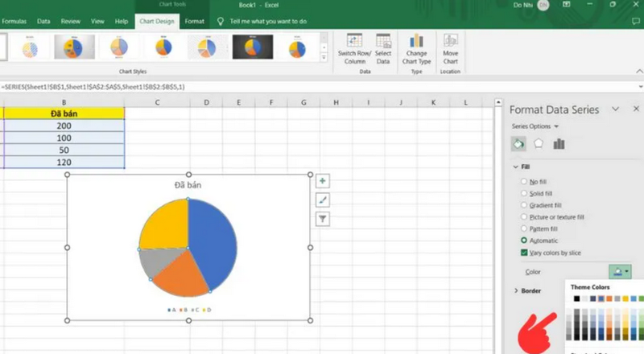Open the Help tab
Viewport: 644px width, 354px height.
point(122,22)
